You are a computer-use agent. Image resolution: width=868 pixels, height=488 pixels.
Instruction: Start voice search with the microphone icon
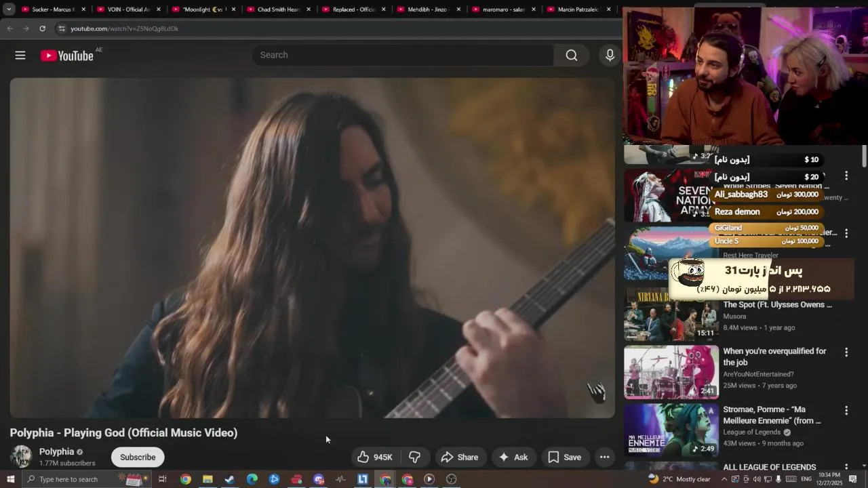tap(610, 56)
